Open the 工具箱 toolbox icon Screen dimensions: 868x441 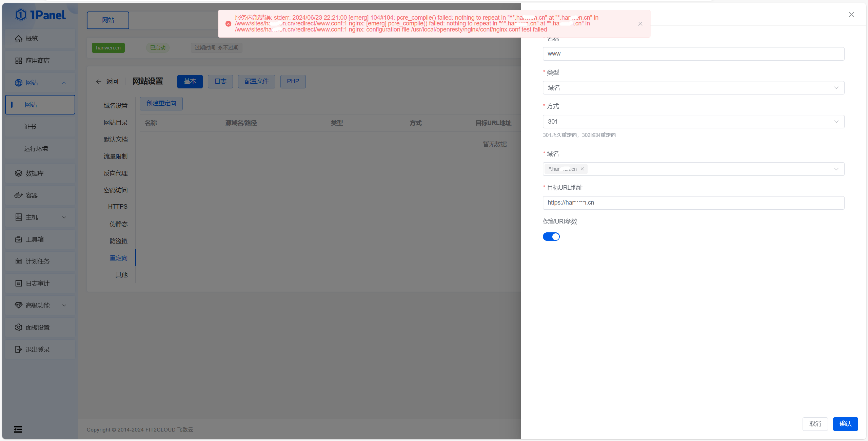point(19,239)
